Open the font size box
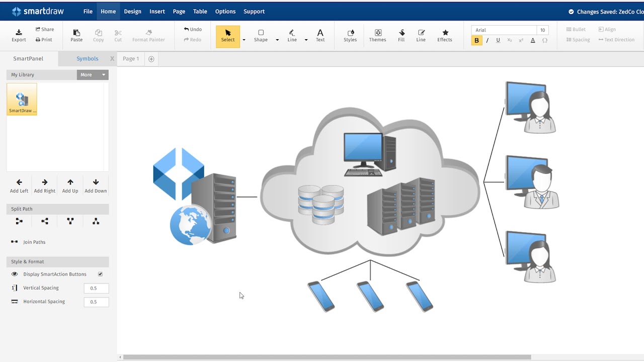 pyautogui.click(x=542, y=30)
